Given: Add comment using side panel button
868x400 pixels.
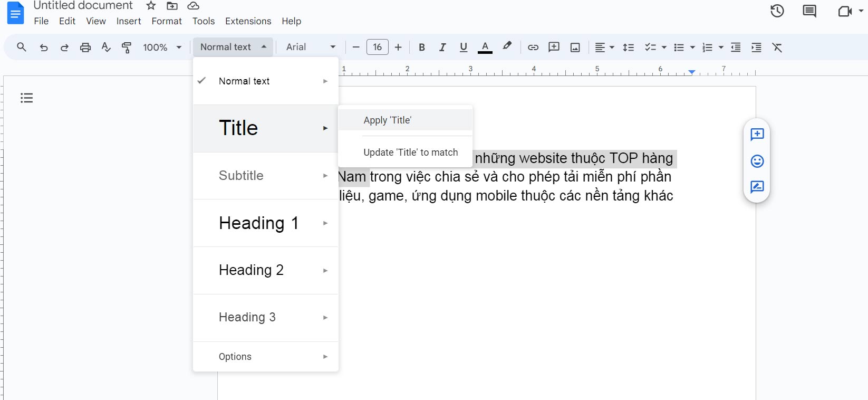Looking at the screenshot, I should coord(757,135).
